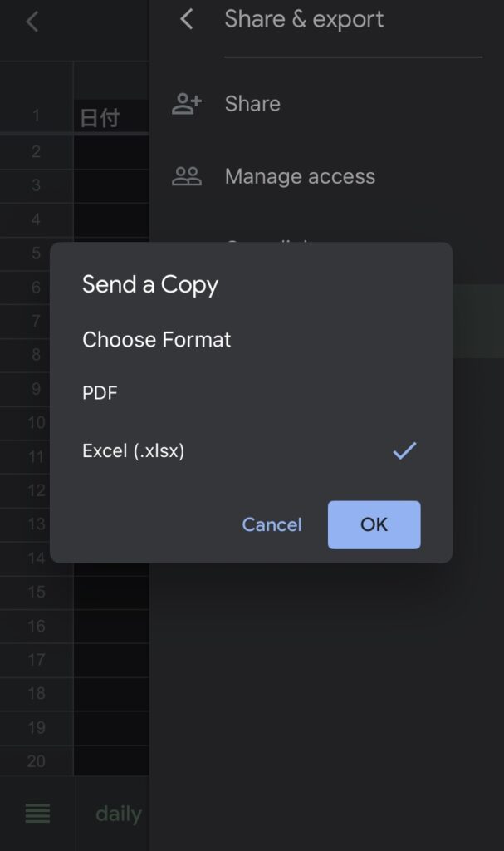Tap the top-left back chevron
504x851 pixels.
point(32,22)
